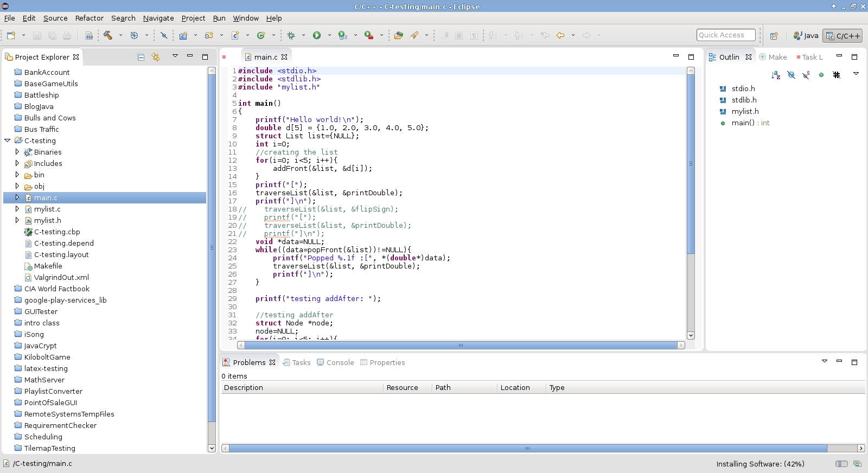Click the yellow Back navigation arrow
Image resolution: width=868 pixels, height=473 pixels.
click(560, 35)
